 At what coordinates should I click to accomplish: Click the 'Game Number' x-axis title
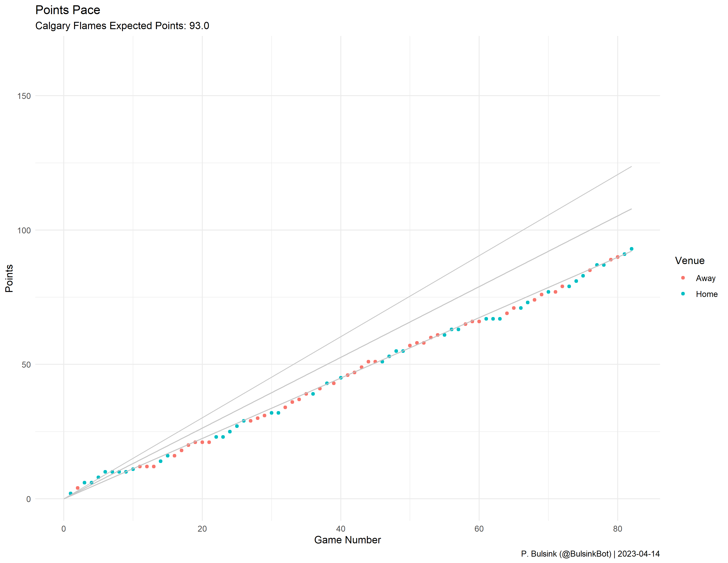tap(347, 540)
